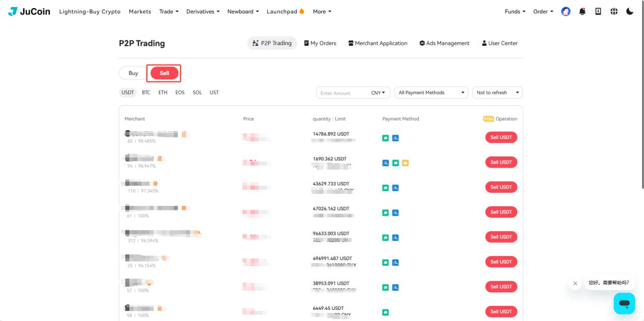Click the yellow bank card icon in the 1690.362 USDT row
This screenshot has height=321, width=644.
point(406,163)
